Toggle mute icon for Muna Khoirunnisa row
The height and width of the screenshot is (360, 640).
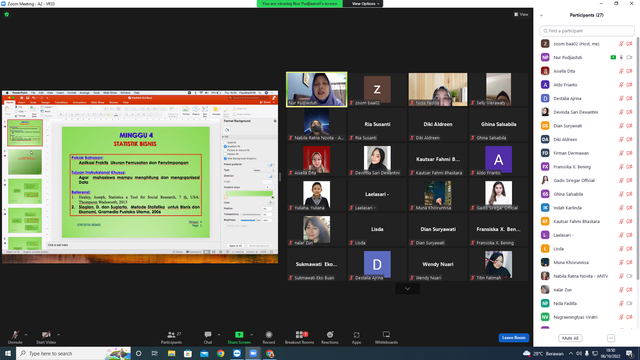[621, 262]
